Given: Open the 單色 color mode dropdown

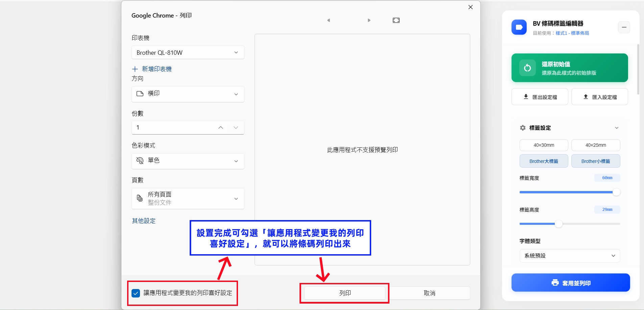Looking at the screenshot, I should tap(188, 161).
